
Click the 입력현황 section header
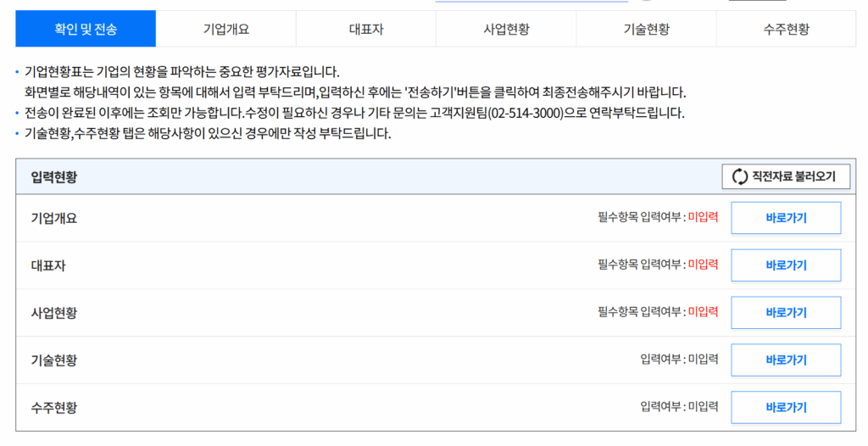[x=54, y=176]
